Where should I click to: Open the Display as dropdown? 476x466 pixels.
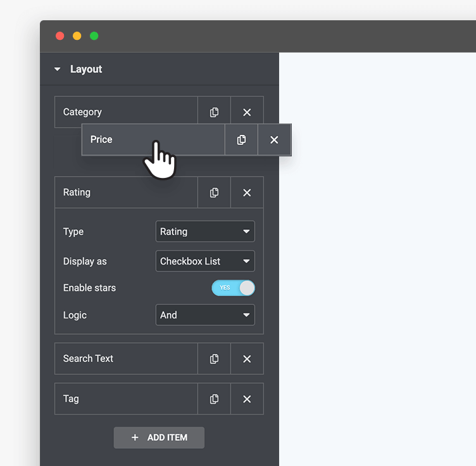point(205,261)
